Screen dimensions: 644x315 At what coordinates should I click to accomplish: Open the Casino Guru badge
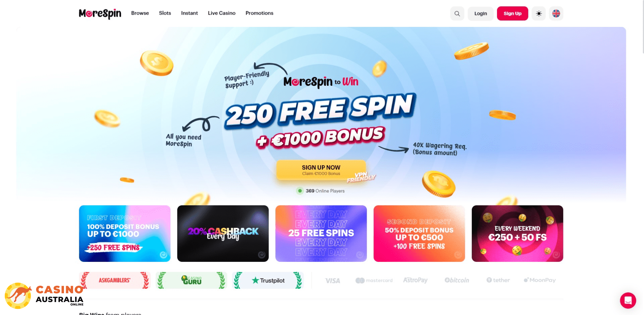[x=191, y=280]
